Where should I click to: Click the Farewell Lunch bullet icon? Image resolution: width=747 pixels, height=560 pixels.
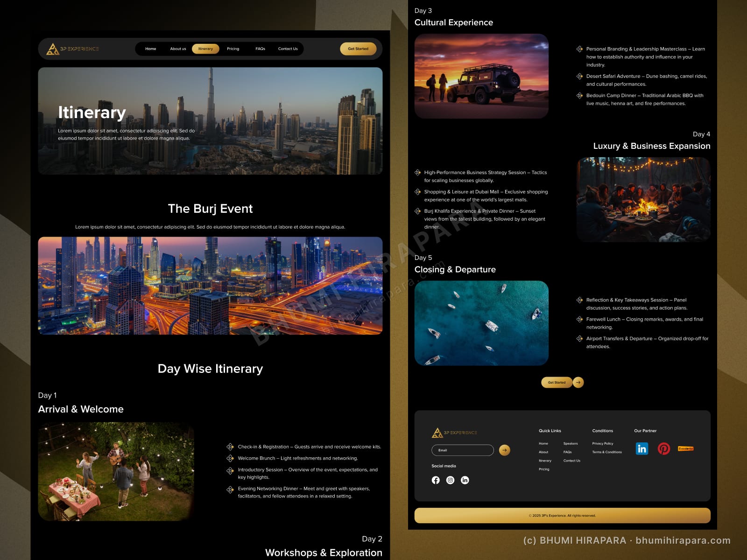[579, 319]
